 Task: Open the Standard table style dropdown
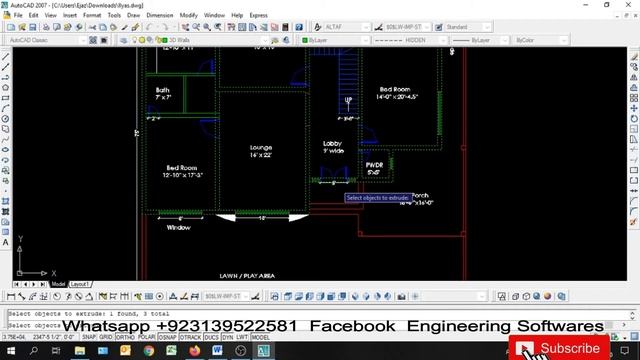[468, 27]
